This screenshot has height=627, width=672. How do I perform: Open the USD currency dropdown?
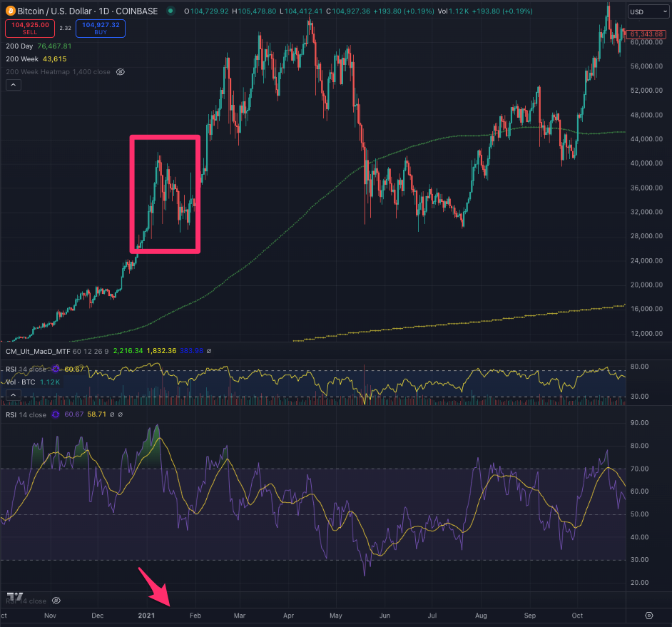[648, 12]
